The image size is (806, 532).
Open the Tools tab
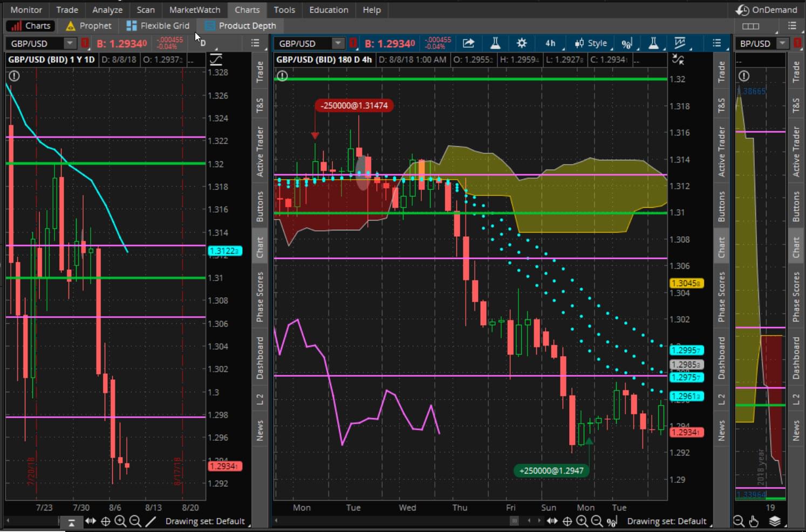point(284,10)
